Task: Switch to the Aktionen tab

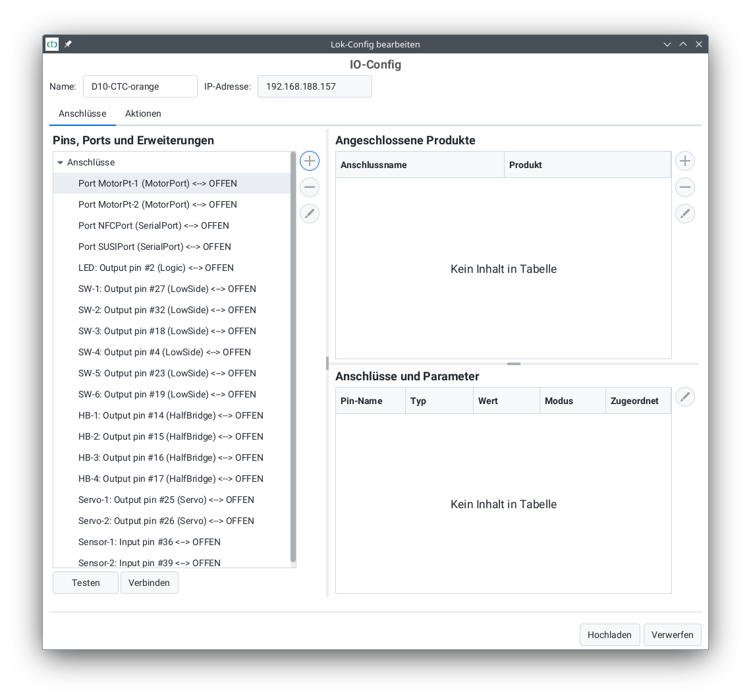Action: [143, 113]
